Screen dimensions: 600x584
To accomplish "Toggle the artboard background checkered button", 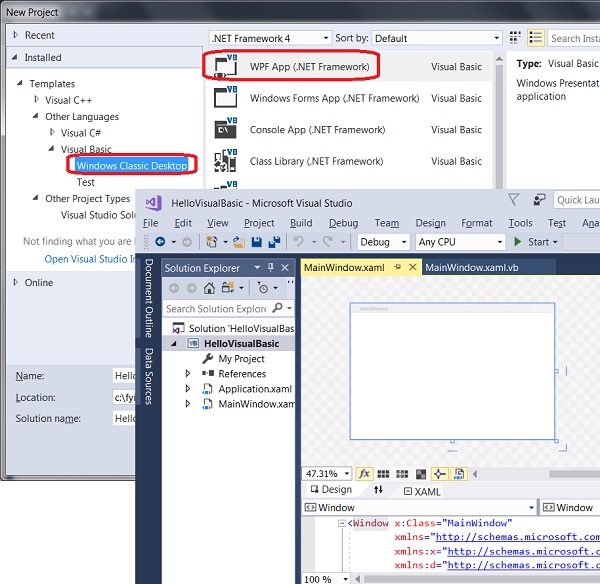I will tap(421, 475).
